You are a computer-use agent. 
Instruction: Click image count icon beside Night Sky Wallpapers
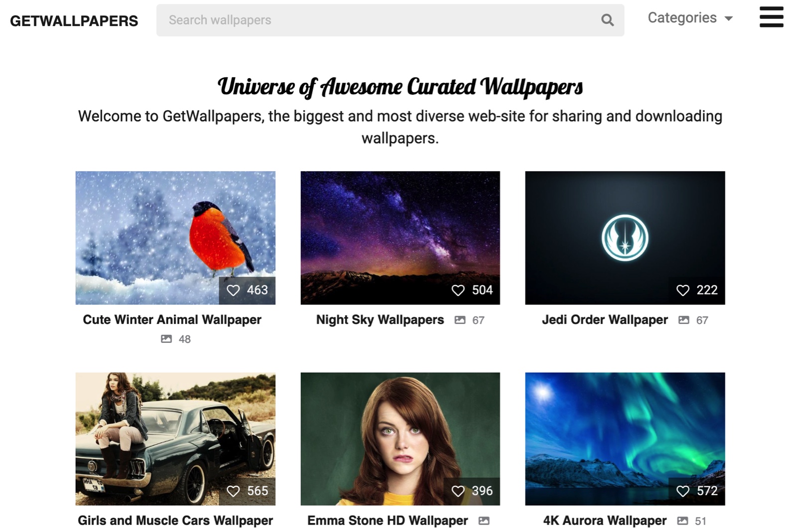tap(460, 320)
